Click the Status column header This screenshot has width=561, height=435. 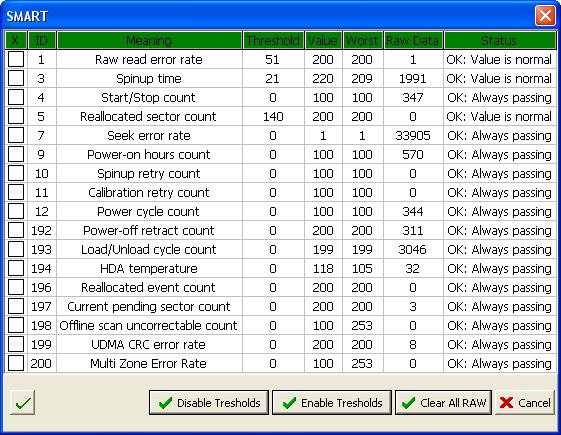click(499, 40)
